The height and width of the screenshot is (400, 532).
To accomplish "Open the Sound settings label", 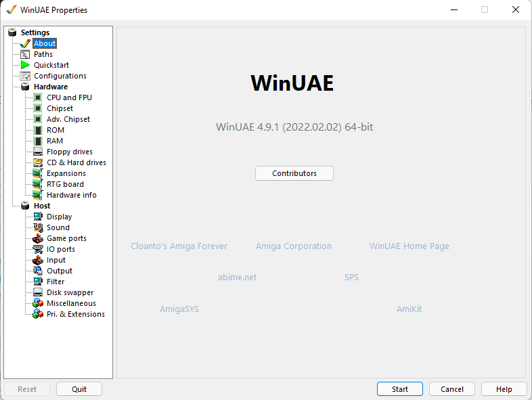I will point(58,227).
